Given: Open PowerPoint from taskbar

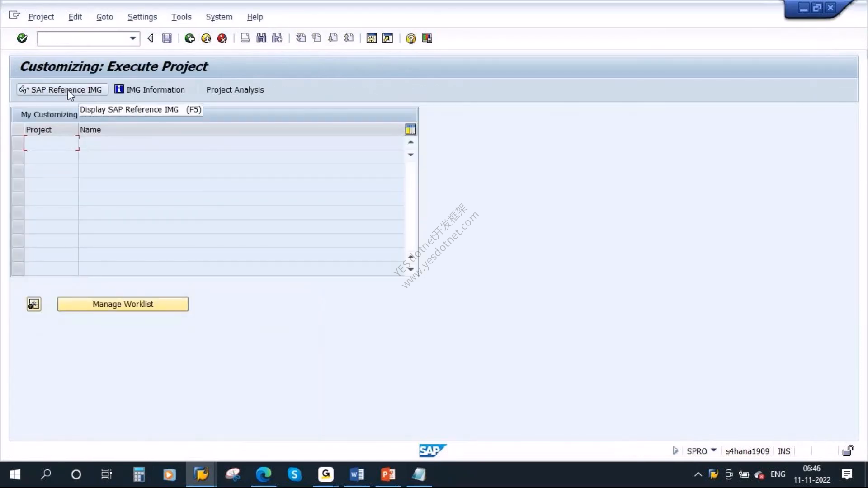Looking at the screenshot, I should [x=388, y=474].
